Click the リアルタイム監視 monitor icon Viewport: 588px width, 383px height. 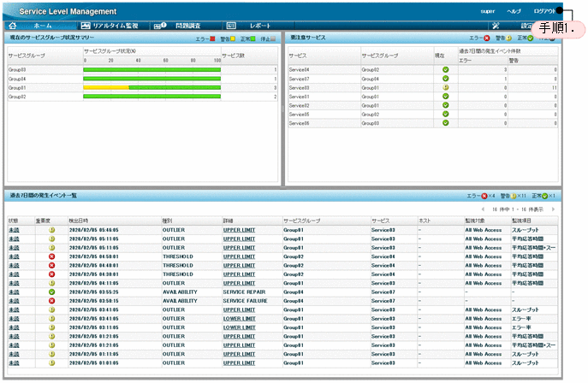tap(86, 27)
